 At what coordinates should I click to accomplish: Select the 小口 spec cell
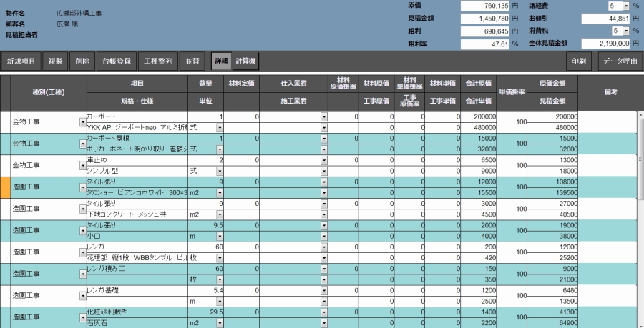tap(137, 236)
